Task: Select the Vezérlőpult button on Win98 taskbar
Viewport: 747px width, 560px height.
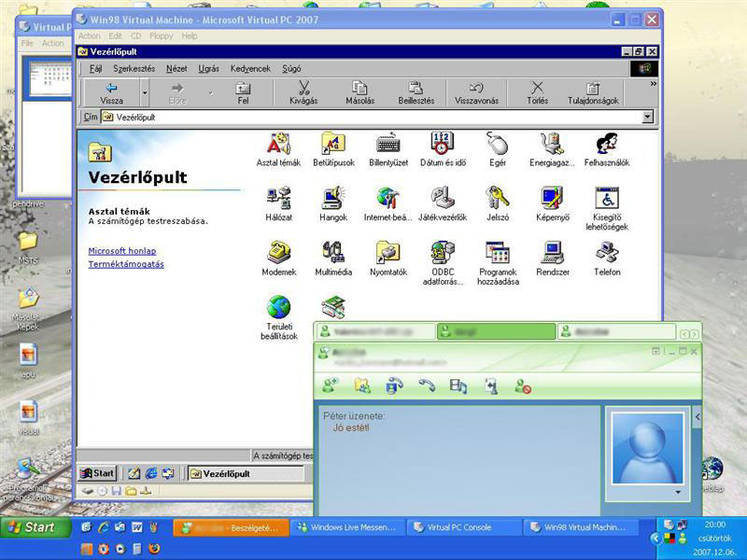Action: click(246, 474)
